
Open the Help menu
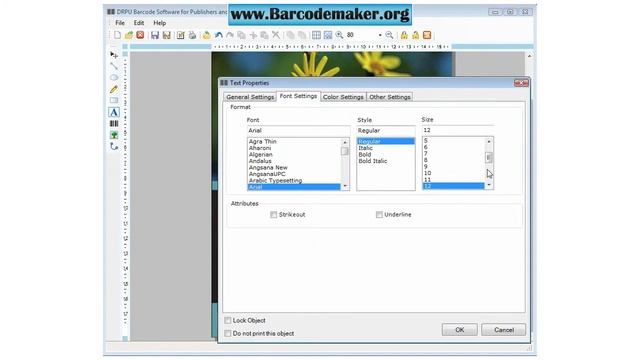coord(160,23)
